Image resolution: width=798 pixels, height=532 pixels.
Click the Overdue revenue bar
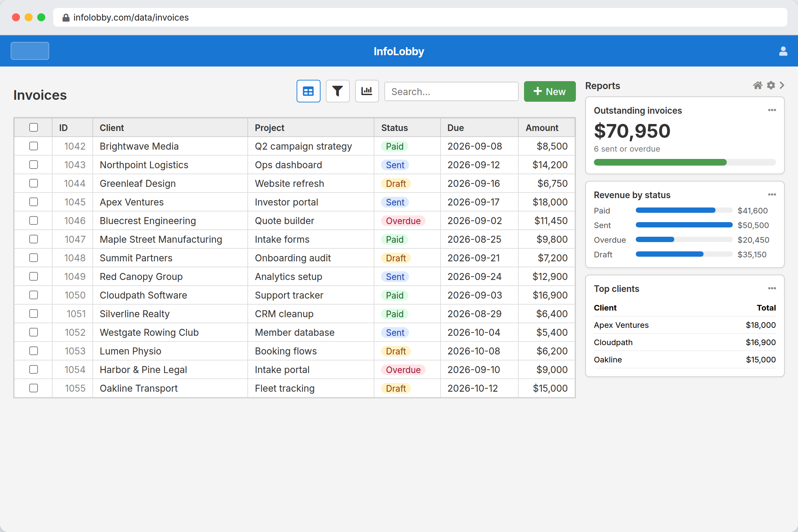pos(654,239)
